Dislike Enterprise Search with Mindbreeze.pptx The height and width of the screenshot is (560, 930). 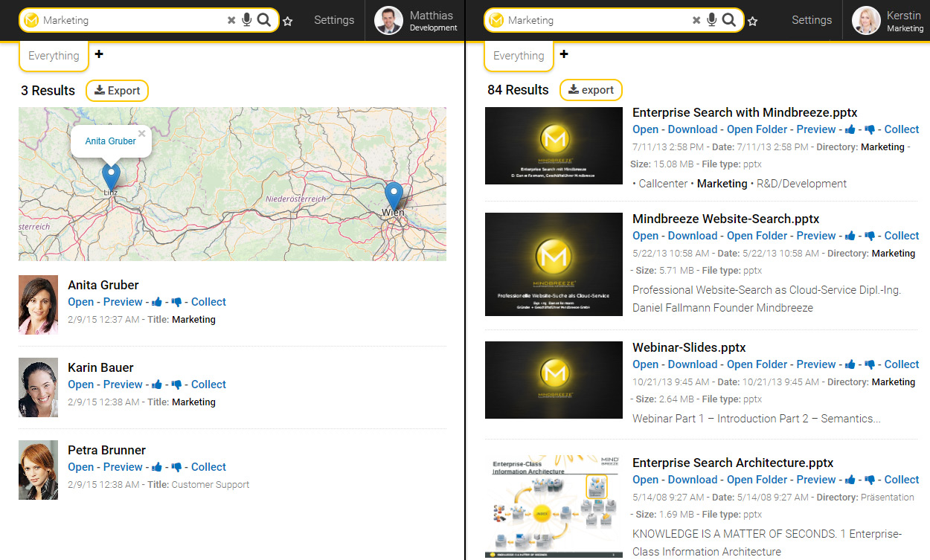click(870, 129)
